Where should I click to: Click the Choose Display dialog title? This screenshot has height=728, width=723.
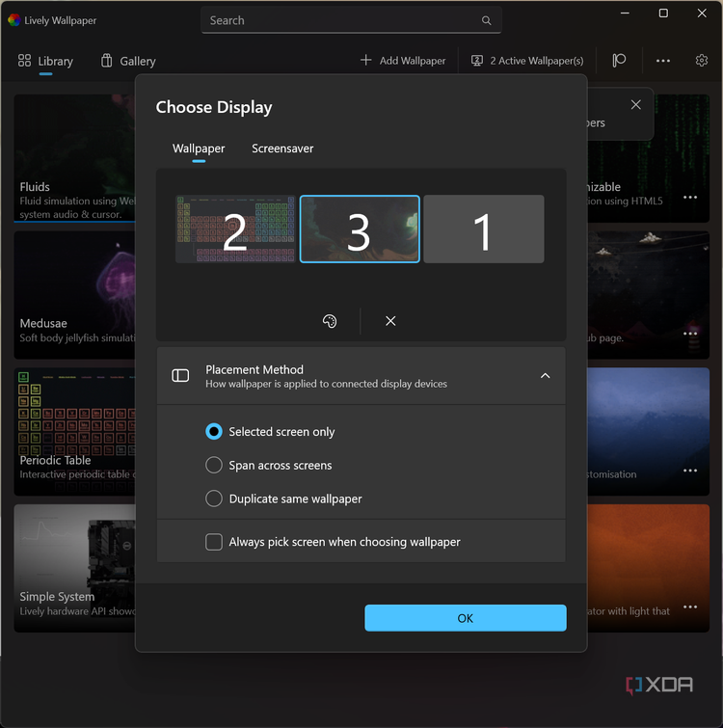214,107
